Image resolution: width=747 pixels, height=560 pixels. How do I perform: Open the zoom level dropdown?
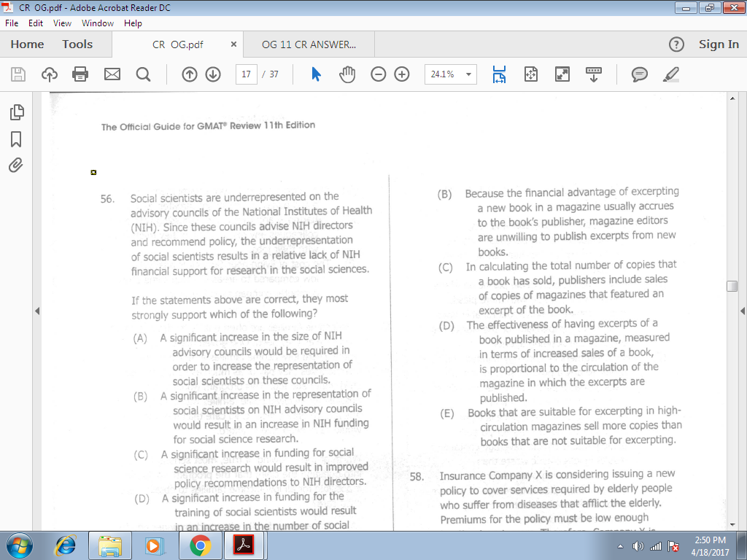469,74
